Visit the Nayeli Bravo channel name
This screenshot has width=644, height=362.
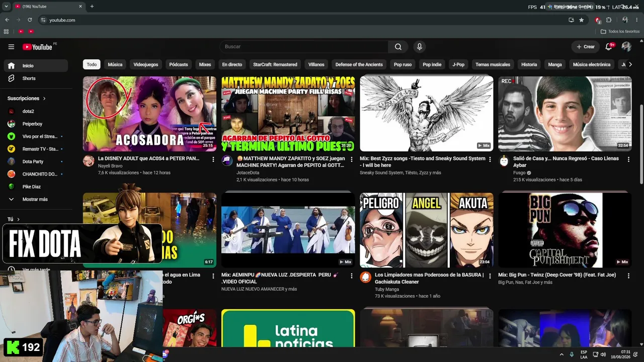[x=110, y=166]
